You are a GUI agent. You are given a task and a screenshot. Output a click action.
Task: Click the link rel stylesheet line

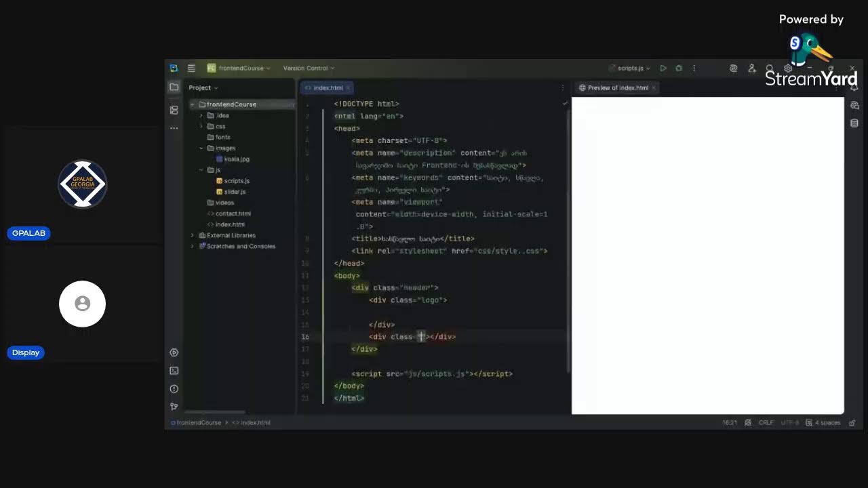[450, 251]
